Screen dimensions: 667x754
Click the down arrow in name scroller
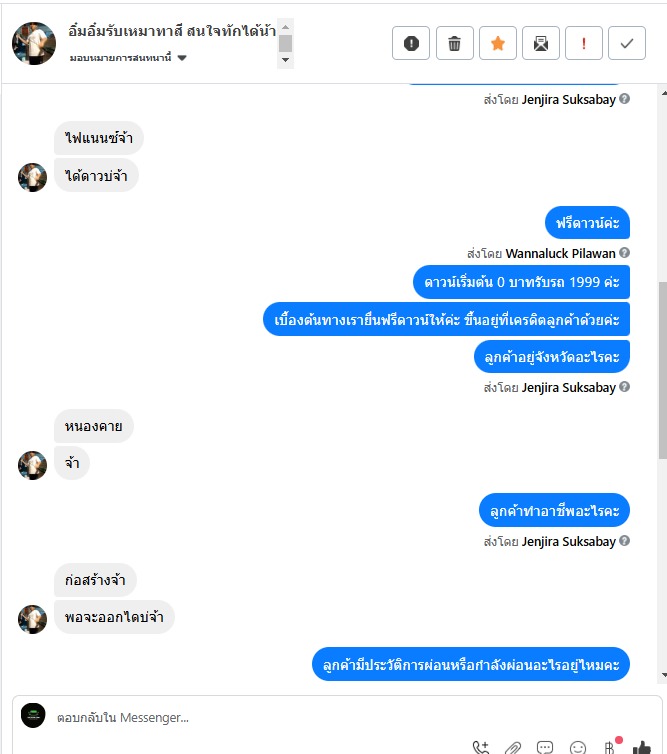point(285,60)
